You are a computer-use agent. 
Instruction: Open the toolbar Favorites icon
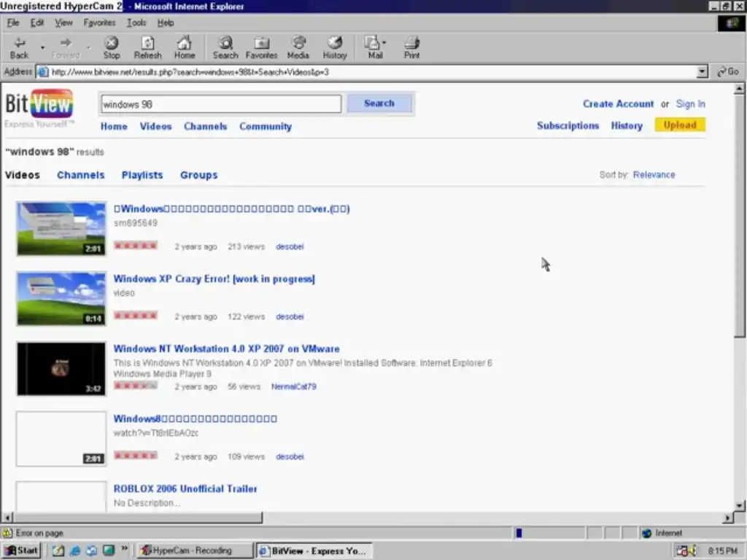coord(262,47)
